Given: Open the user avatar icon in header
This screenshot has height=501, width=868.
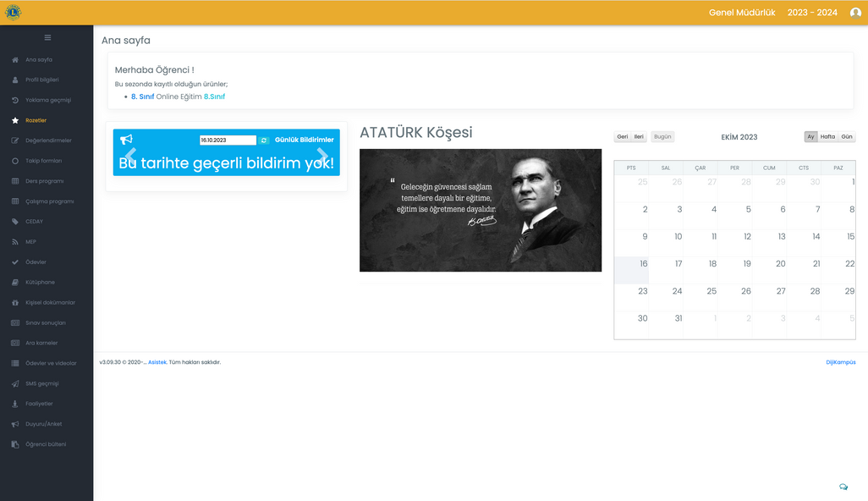Looking at the screenshot, I should pos(855,13).
